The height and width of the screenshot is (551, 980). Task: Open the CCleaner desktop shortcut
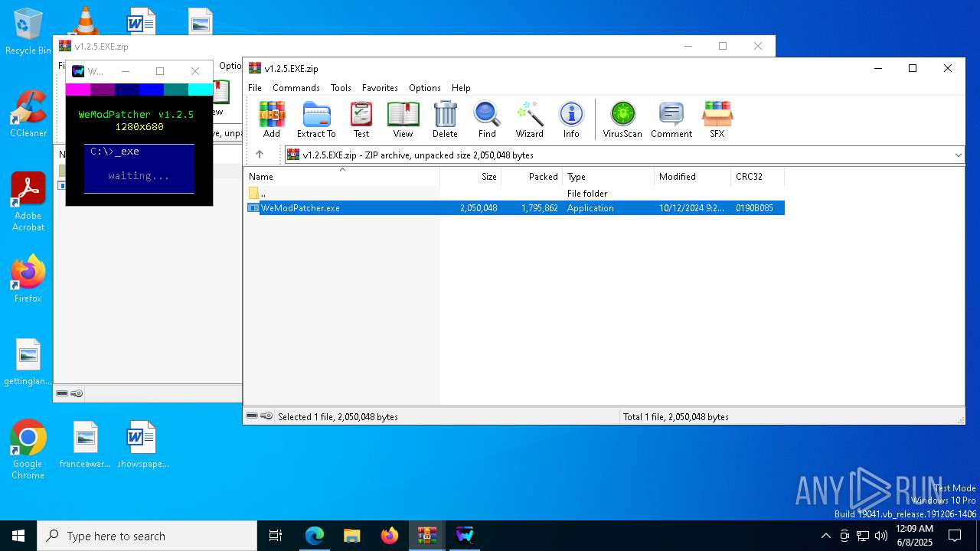(x=28, y=115)
